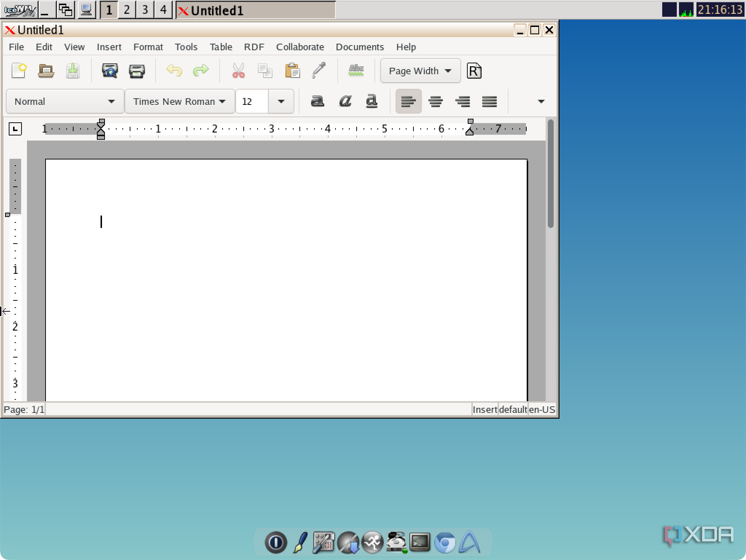Align text to the left
Viewport: 746px width, 560px height.
[408, 101]
